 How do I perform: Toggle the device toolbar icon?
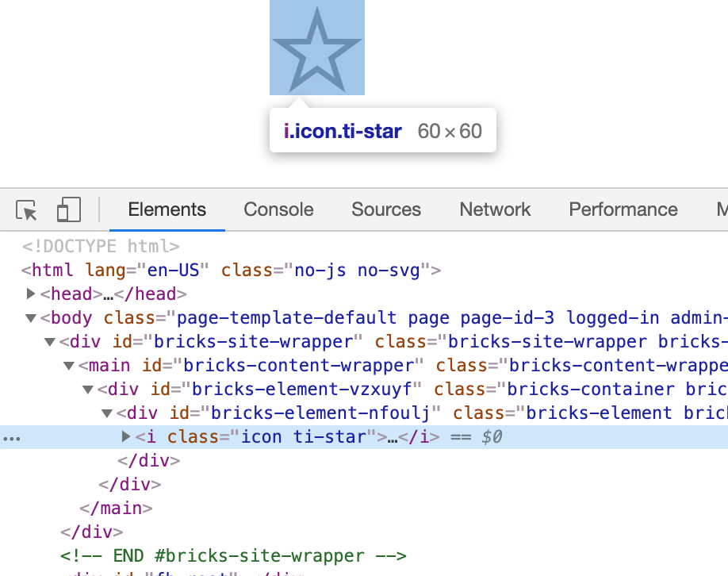69,209
